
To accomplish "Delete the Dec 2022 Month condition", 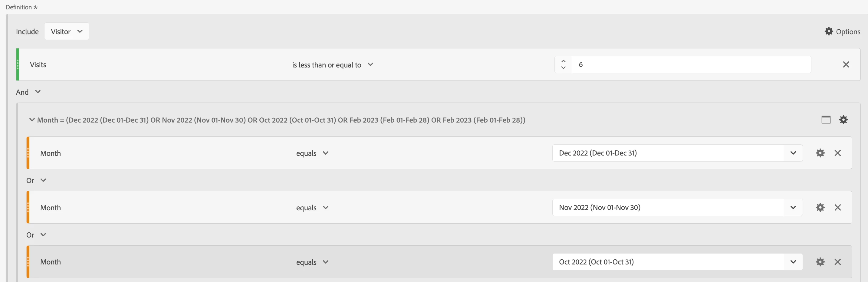I will tap(837, 153).
